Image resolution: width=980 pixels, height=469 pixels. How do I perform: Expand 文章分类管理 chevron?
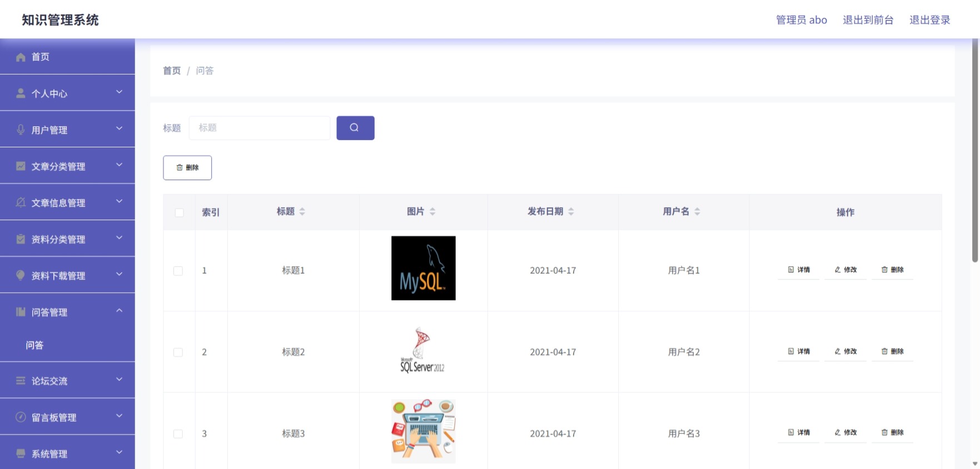point(119,165)
